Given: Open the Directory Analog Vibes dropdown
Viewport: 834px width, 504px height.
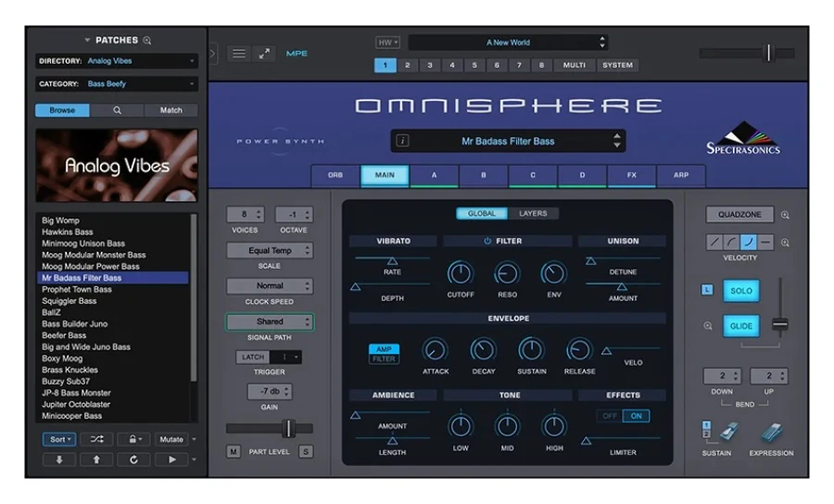Looking at the screenshot, I should click(117, 60).
